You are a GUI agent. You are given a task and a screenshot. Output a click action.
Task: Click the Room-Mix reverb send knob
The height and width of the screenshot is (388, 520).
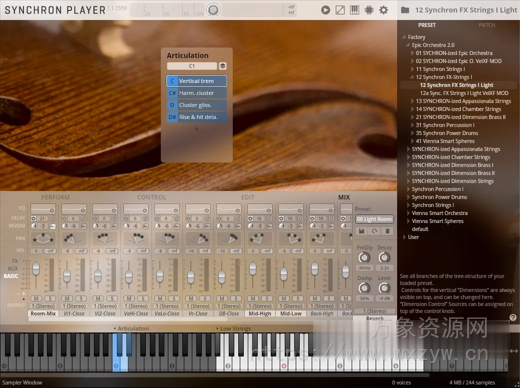click(x=34, y=226)
